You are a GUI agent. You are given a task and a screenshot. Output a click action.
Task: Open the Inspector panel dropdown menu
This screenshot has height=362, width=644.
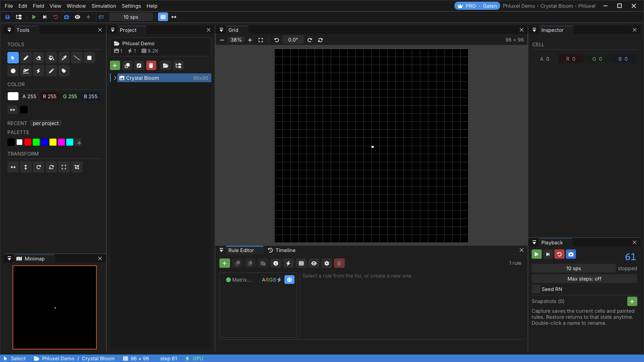click(534, 30)
